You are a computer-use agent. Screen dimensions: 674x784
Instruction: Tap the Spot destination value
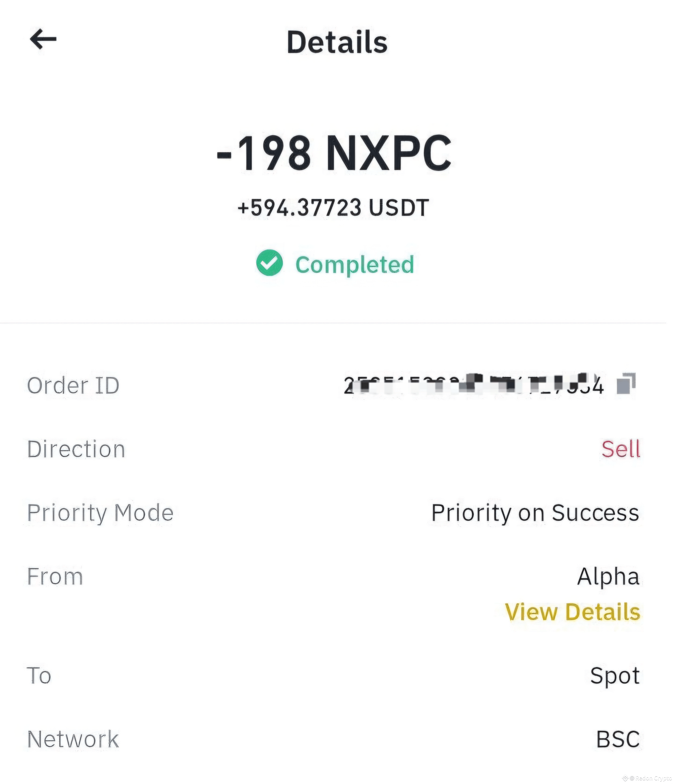pyautogui.click(x=615, y=676)
